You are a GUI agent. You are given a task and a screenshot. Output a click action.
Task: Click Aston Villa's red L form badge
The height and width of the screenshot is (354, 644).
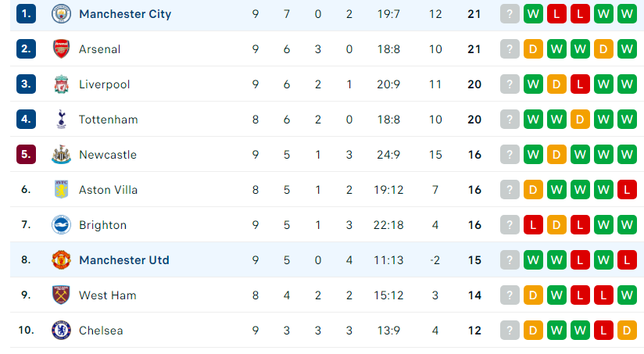tap(627, 190)
